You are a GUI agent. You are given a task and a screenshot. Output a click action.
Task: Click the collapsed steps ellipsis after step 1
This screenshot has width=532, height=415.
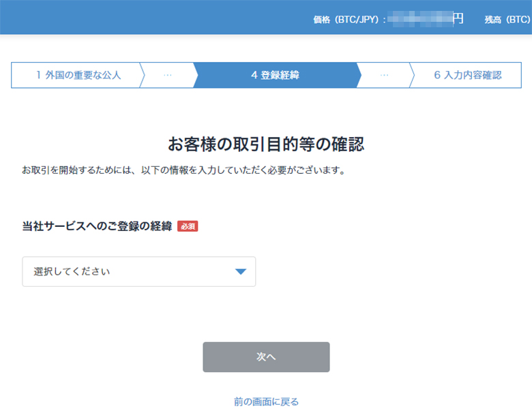coord(168,75)
